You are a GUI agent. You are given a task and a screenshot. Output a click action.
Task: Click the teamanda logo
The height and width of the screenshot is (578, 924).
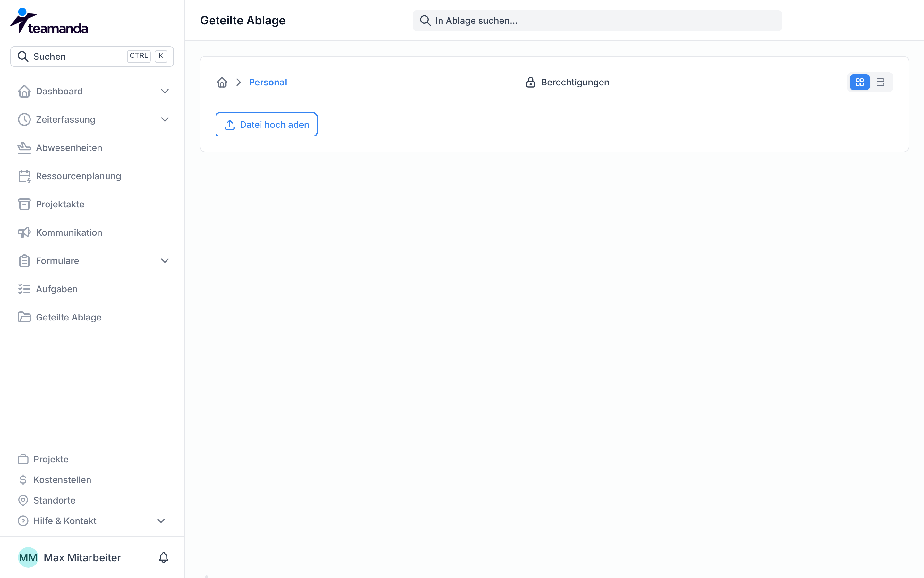click(x=49, y=21)
